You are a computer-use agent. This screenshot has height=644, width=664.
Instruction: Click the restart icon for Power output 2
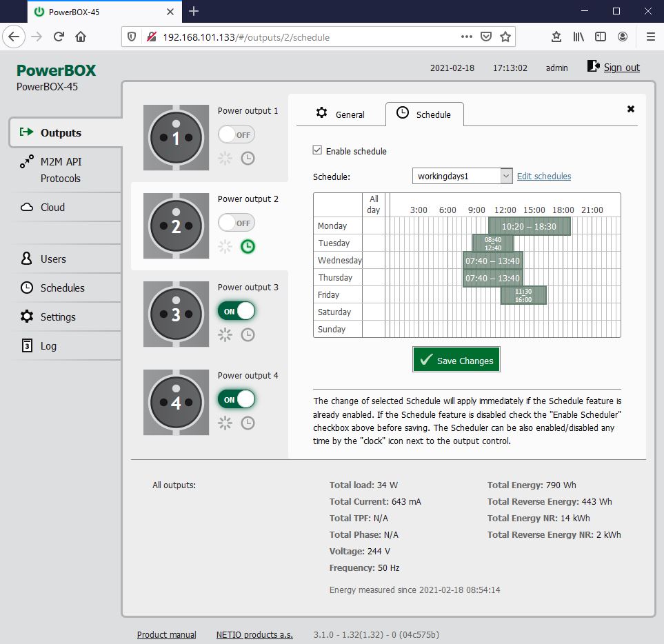pos(225,246)
